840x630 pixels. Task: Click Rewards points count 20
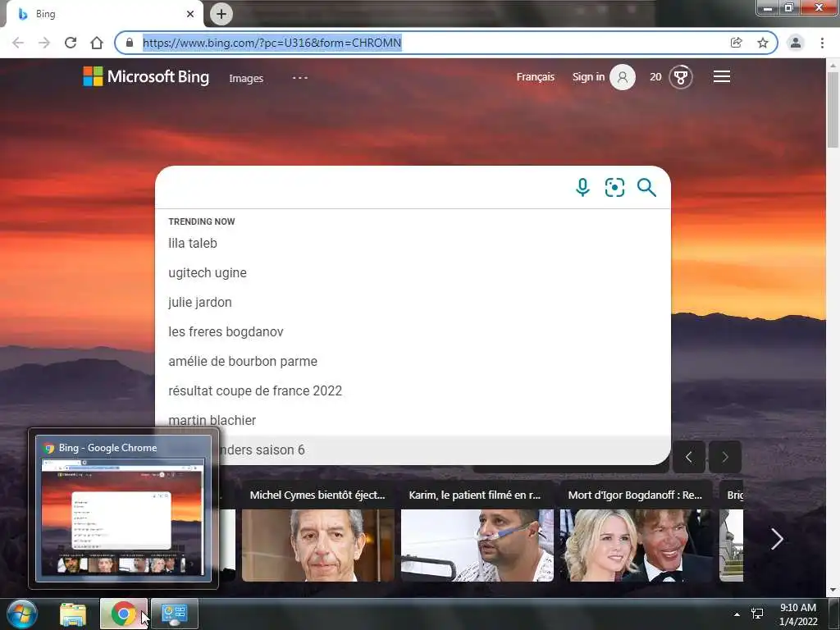655,77
